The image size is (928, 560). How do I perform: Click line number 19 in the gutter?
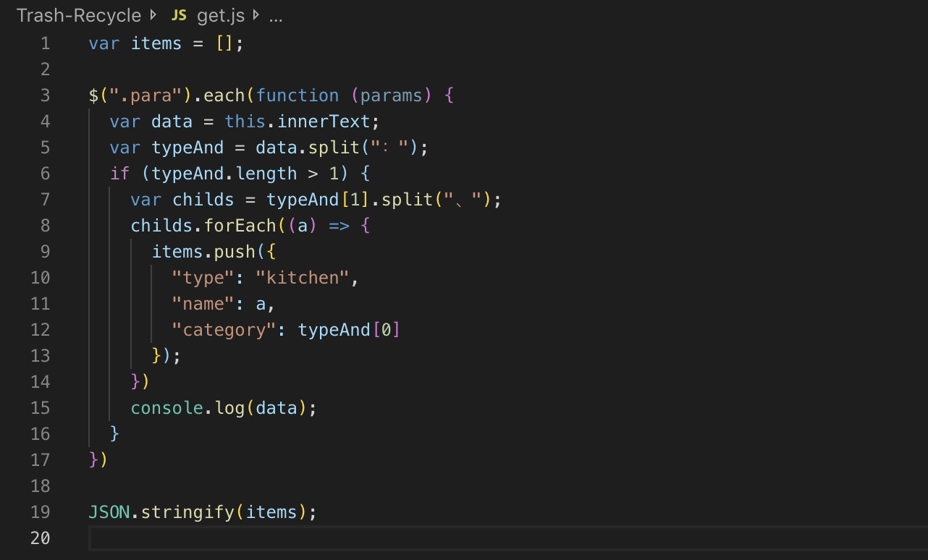41,512
